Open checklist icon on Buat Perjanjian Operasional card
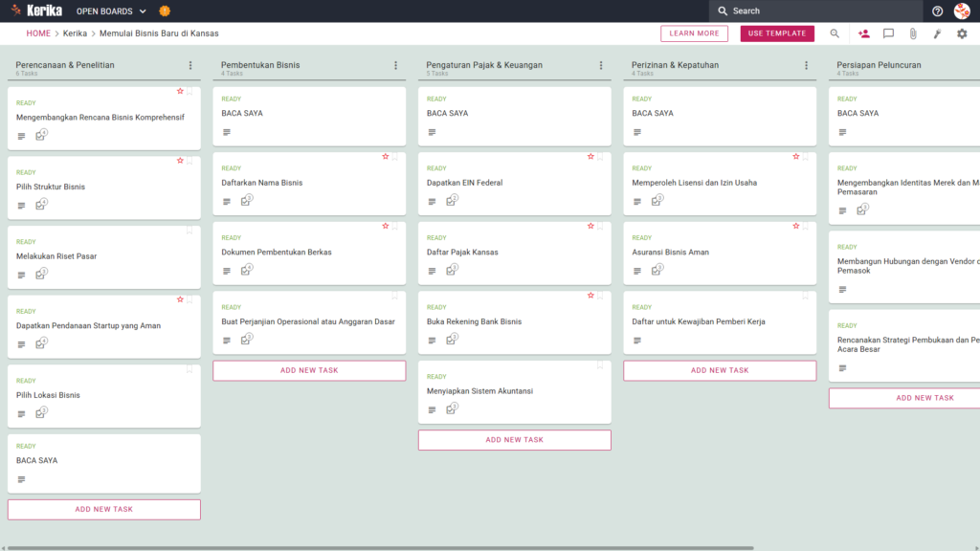The height and width of the screenshot is (551, 980). point(246,340)
